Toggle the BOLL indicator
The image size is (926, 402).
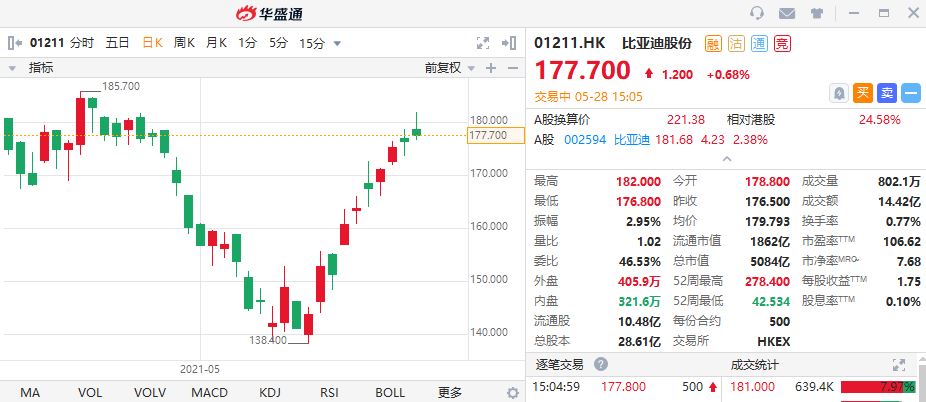click(390, 393)
